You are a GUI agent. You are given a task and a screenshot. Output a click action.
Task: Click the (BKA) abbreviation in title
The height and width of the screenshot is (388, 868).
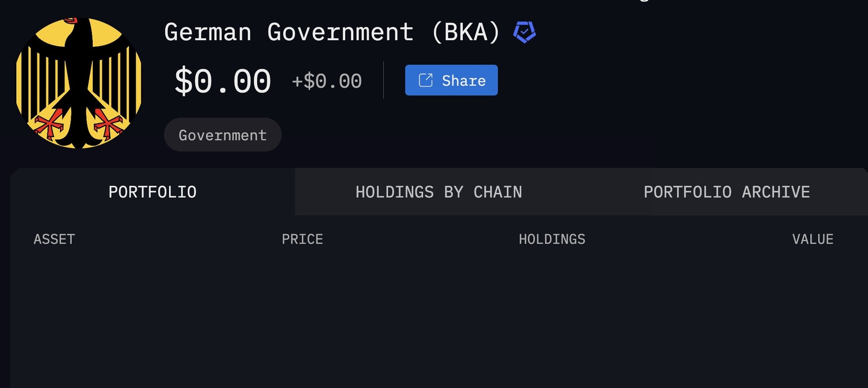(466, 32)
